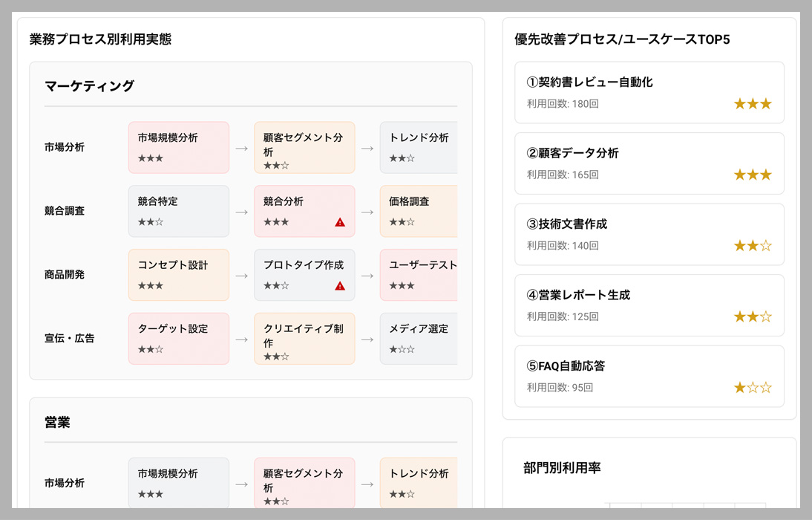Open the コンセプト設計 process card

pos(179,275)
